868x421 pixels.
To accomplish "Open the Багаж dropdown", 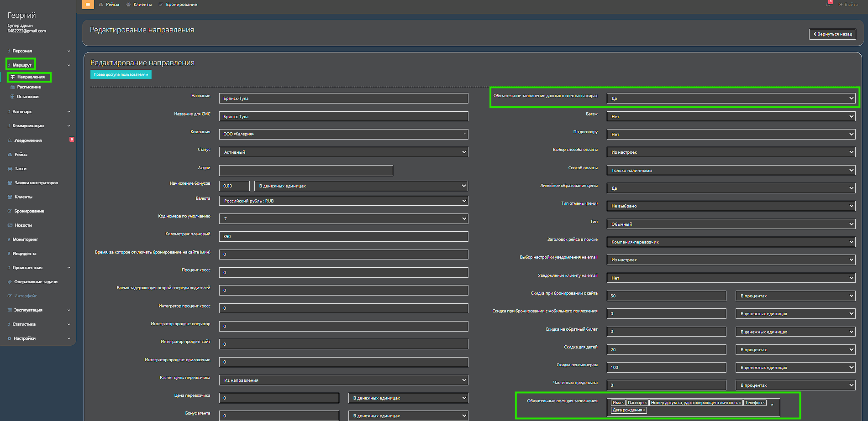I will (x=731, y=117).
